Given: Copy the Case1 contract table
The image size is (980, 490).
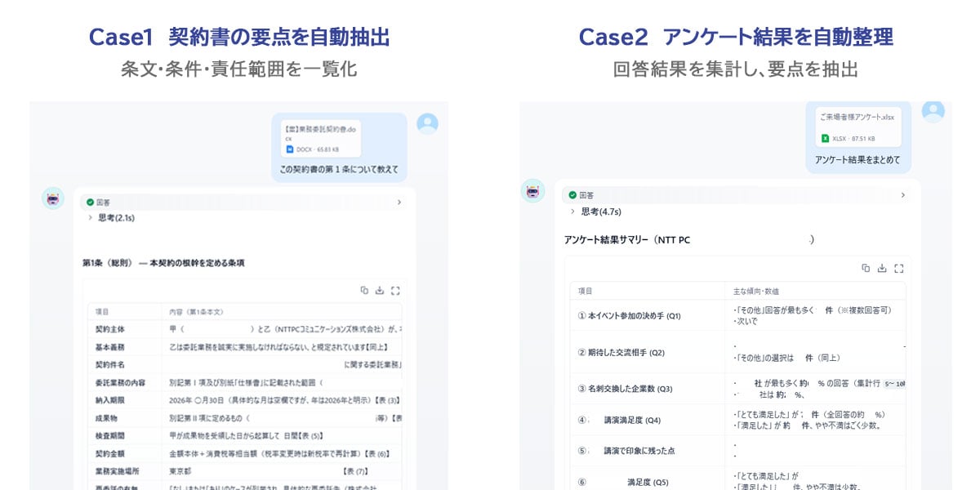Looking at the screenshot, I should coord(365,290).
